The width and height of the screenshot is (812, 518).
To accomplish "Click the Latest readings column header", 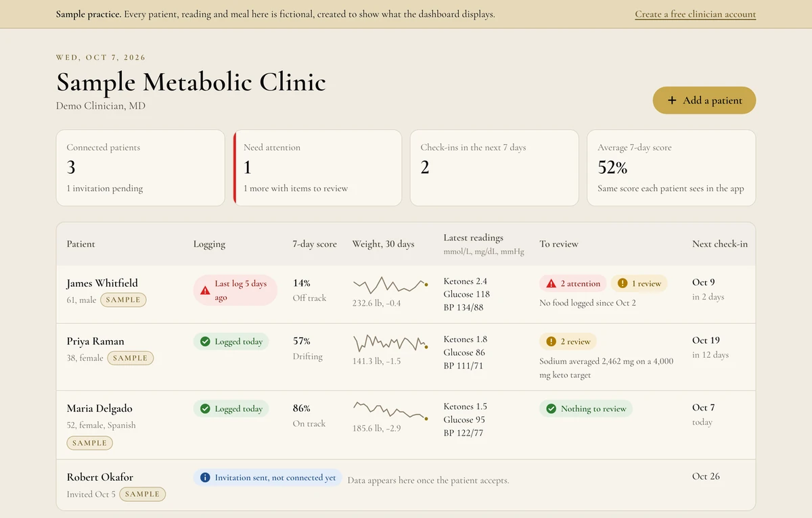I will [x=473, y=238].
